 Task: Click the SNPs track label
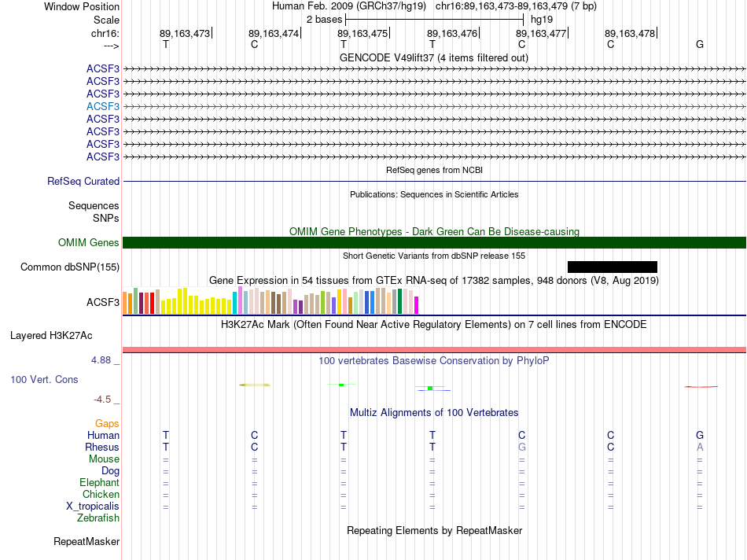coord(106,218)
